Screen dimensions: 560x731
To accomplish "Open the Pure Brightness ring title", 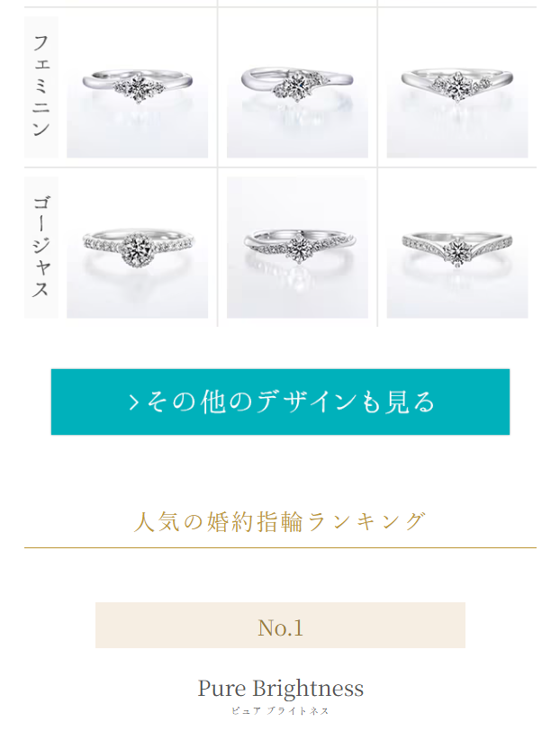I will click(x=280, y=688).
